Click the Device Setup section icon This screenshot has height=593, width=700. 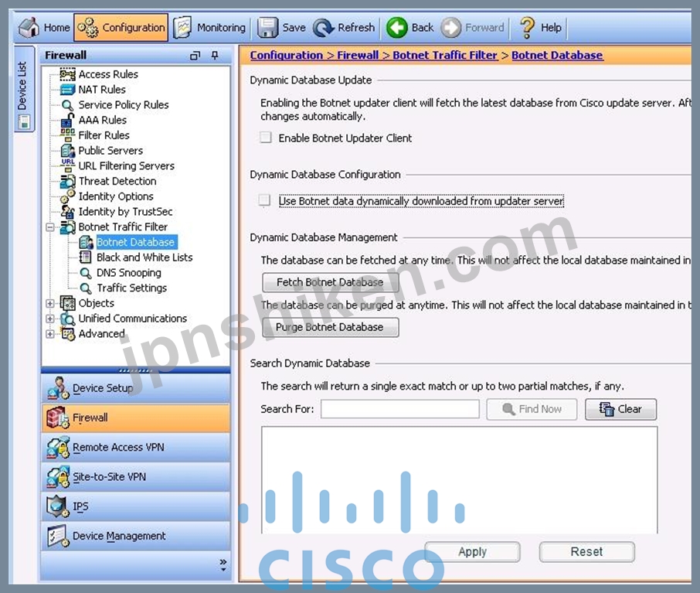click(x=58, y=388)
